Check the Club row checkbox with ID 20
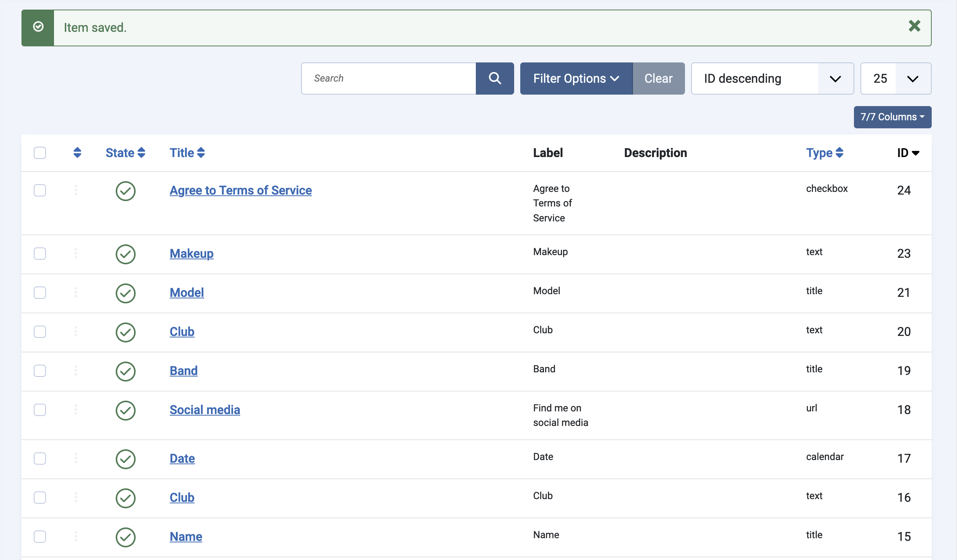The width and height of the screenshot is (957, 560). click(x=40, y=332)
